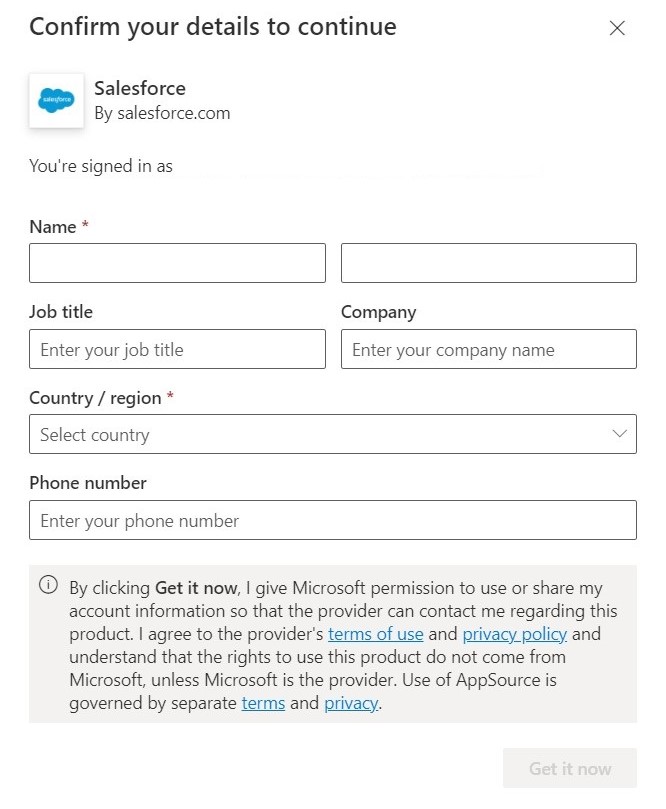666x809 pixels.
Task: Focus the last name input field
Action: coord(489,263)
